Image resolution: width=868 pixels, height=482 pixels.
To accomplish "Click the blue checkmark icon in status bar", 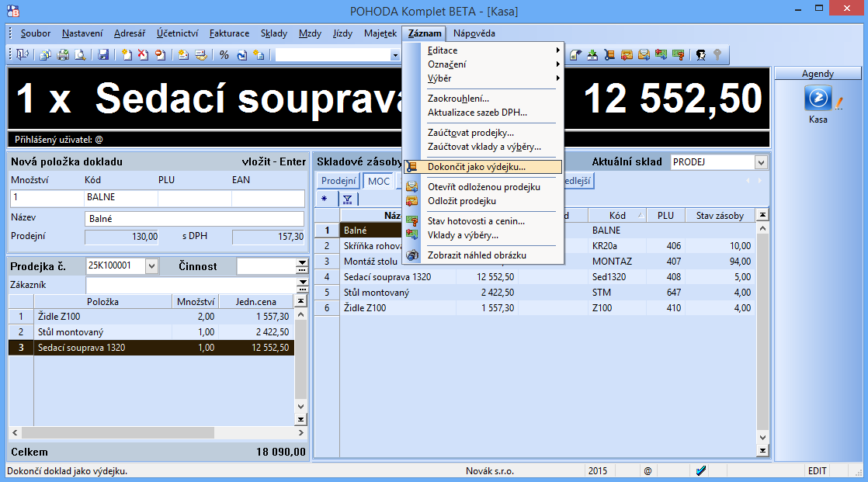I will click(701, 471).
